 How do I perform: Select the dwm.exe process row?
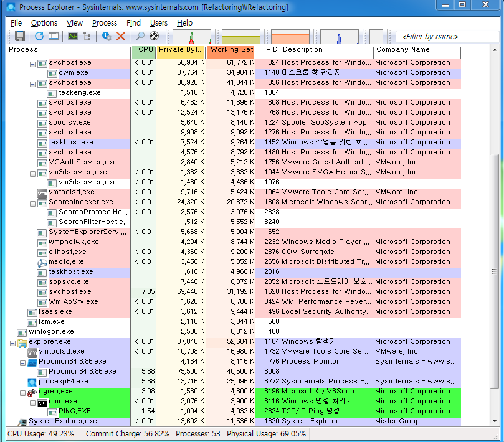pyautogui.click(x=234, y=73)
